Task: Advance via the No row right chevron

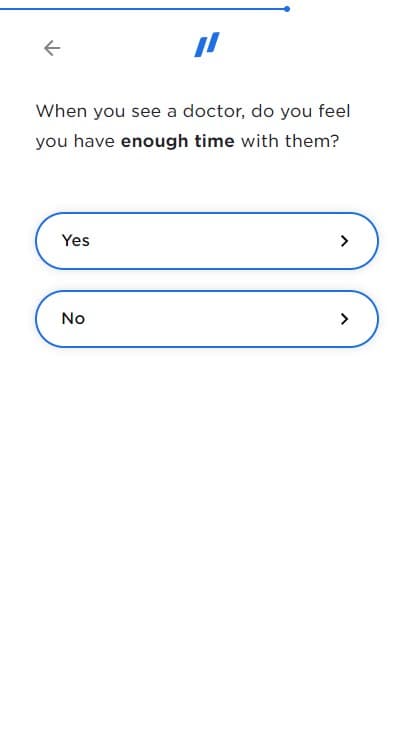Action: [345, 319]
